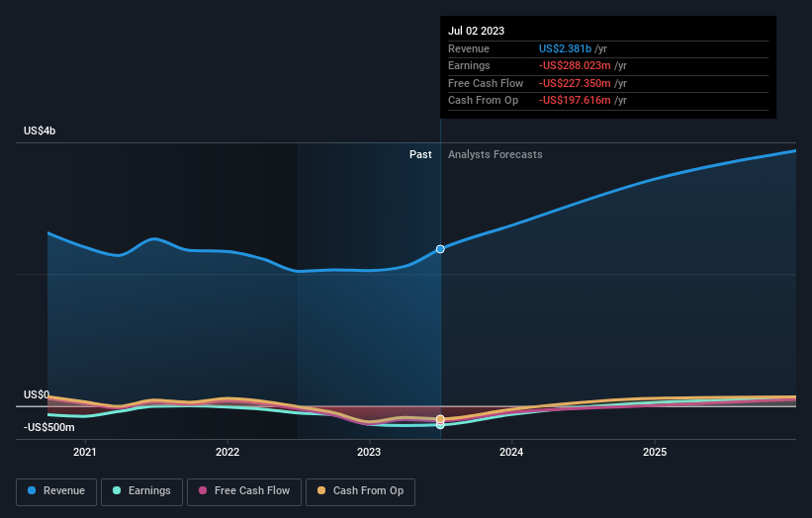Click the Earnings teal data point marker
The width and height of the screenshot is (812, 518).
coord(440,425)
